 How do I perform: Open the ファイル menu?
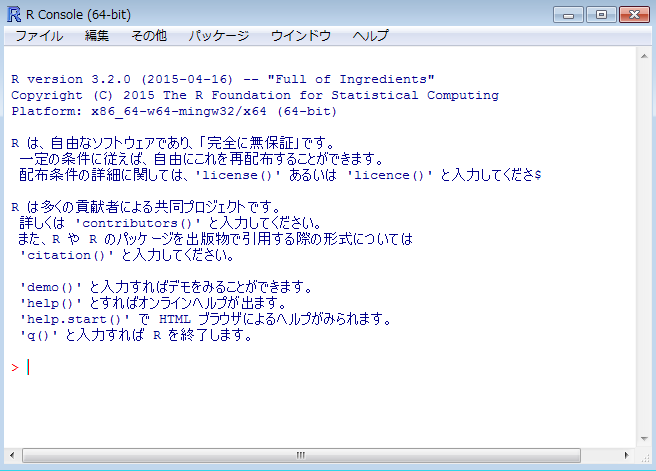39,36
